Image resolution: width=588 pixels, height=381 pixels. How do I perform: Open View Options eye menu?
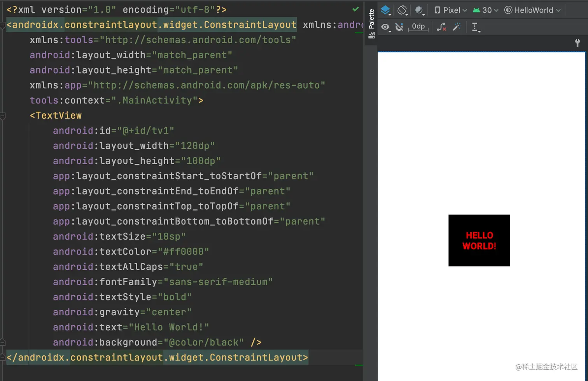coord(386,27)
